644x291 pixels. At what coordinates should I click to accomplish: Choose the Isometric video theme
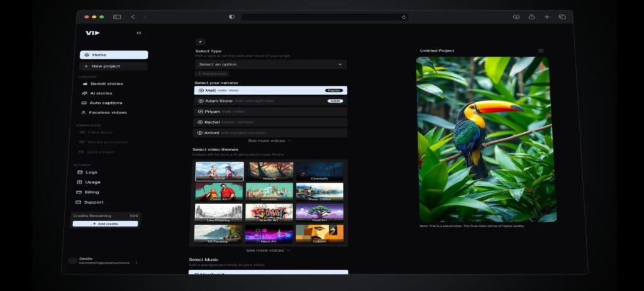[x=269, y=192]
